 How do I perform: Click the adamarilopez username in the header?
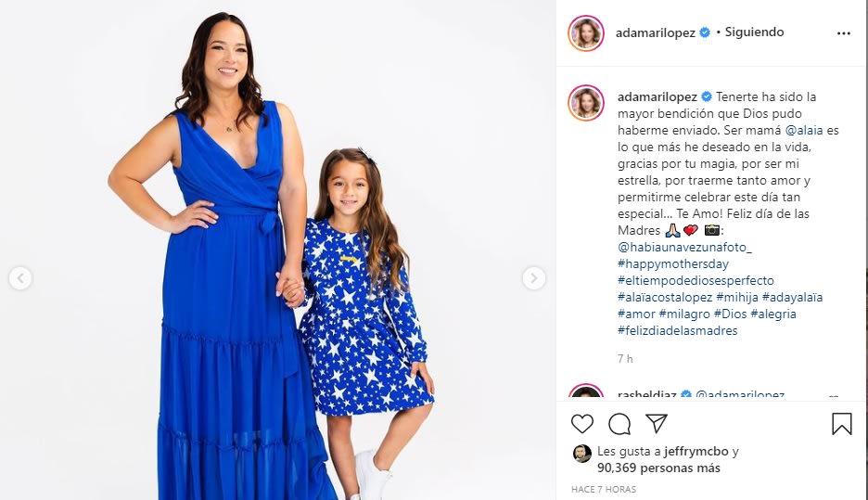click(x=656, y=32)
